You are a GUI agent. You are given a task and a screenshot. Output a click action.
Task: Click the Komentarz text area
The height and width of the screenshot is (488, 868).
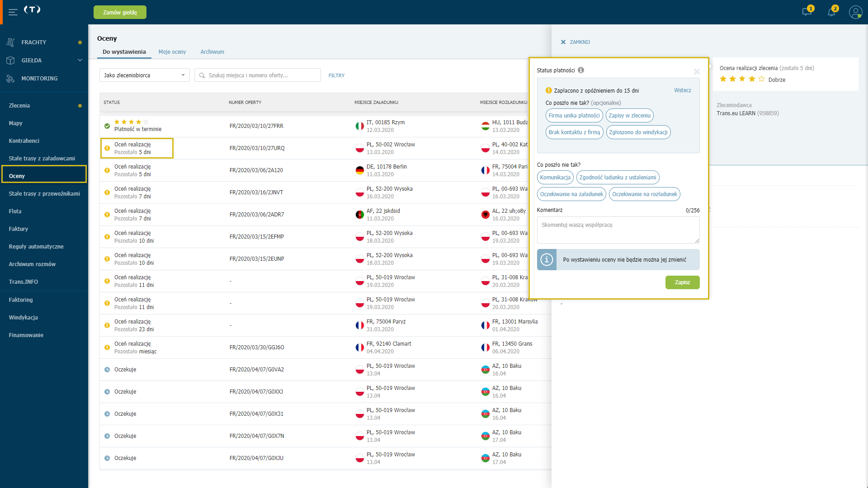click(618, 230)
